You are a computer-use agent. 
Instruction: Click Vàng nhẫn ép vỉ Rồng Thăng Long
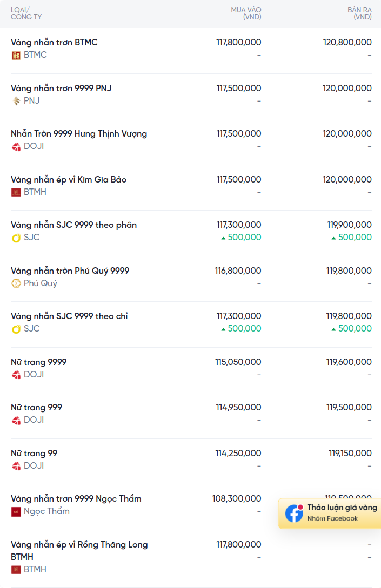tap(79, 545)
